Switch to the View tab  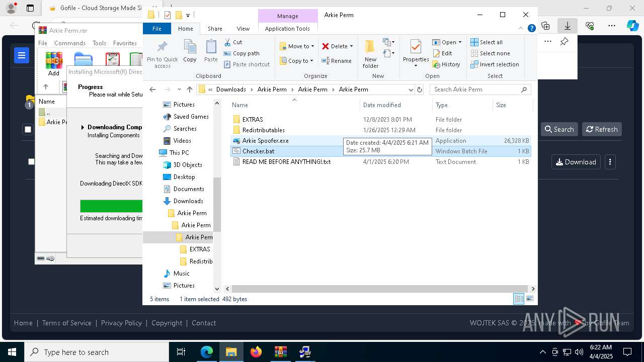pos(243,29)
